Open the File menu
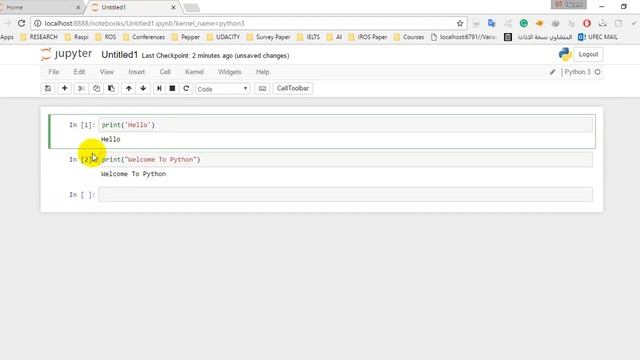 54,72
